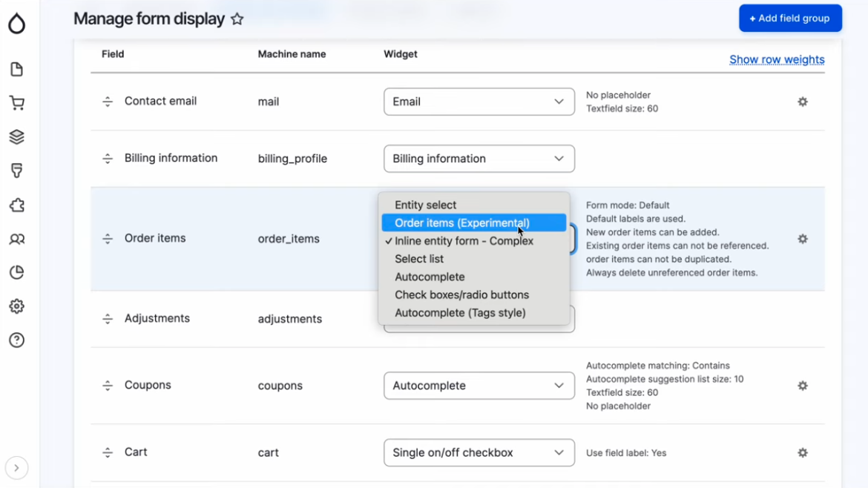Open the Billing information widget dropdown

(x=479, y=159)
